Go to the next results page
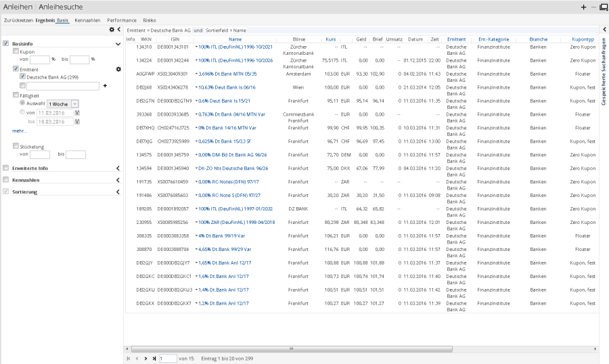609x364 pixels. pyautogui.click(x=145, y=358)
